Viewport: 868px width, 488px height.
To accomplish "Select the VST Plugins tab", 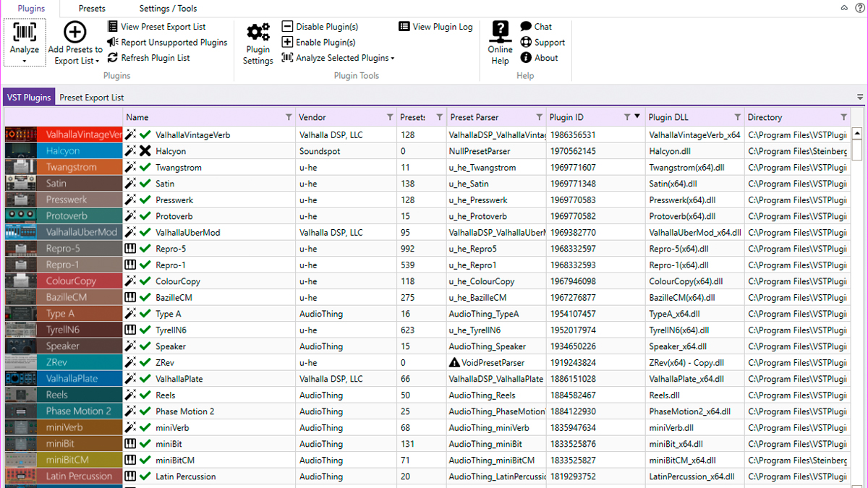I will pos(29,98).
